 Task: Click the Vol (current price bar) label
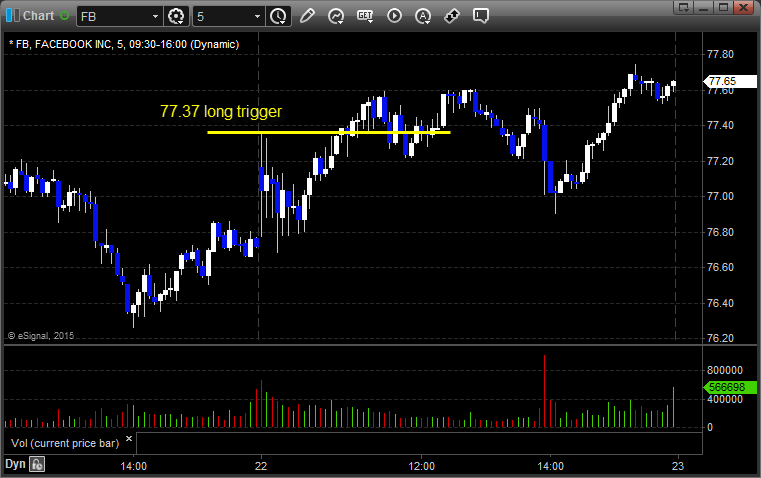click(65, 443)
